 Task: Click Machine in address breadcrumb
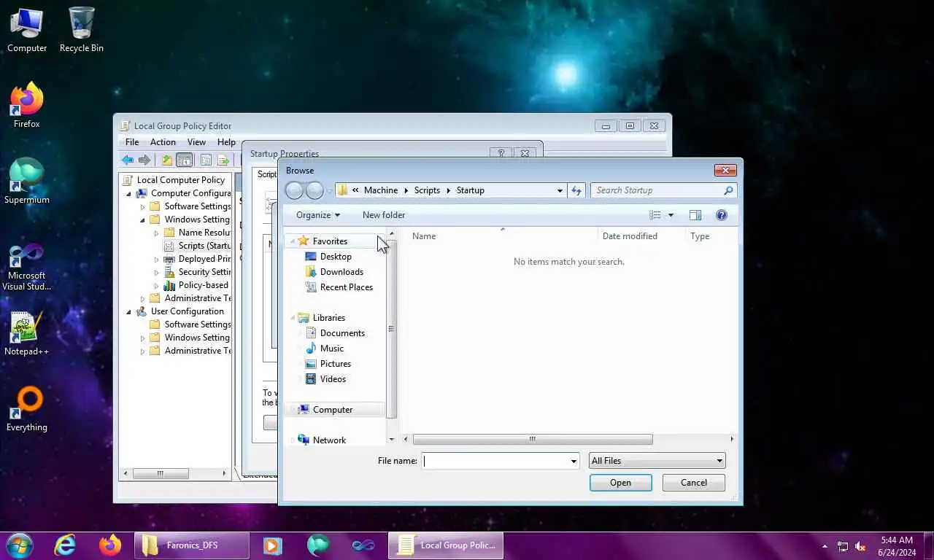pyautogui.click(x=381, y=190)
